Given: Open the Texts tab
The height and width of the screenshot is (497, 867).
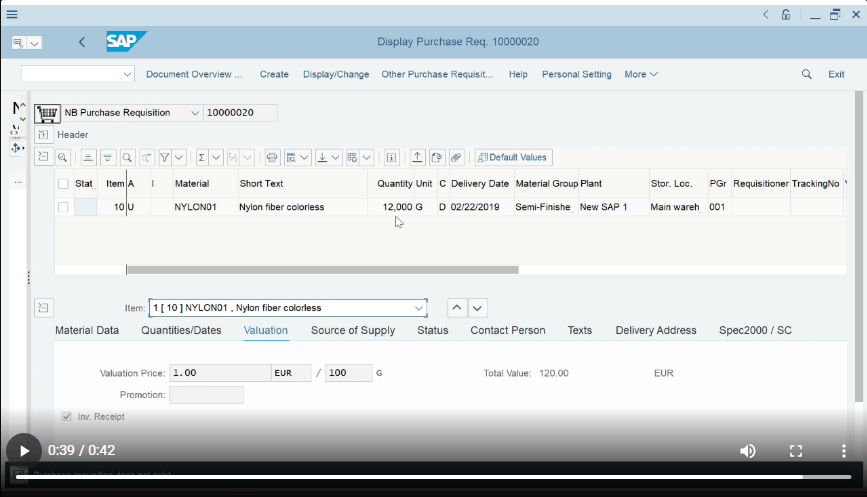Looking at the screenshot, I should click(579, 330).
